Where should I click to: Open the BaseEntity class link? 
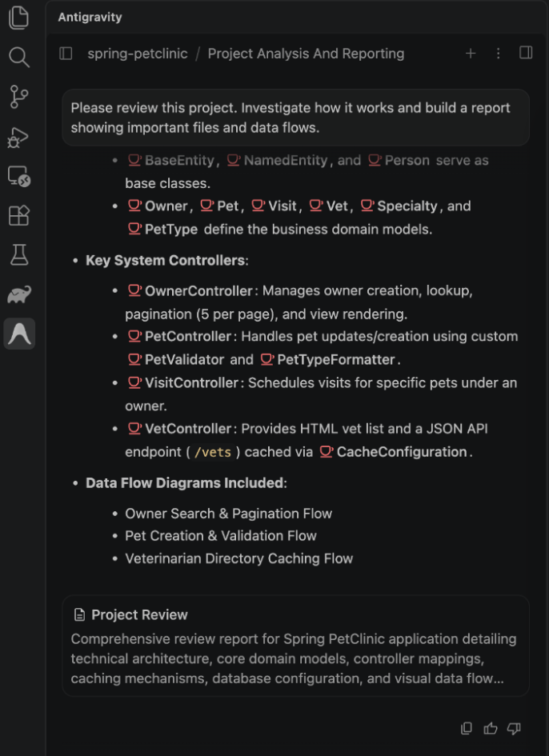[170, 160]
